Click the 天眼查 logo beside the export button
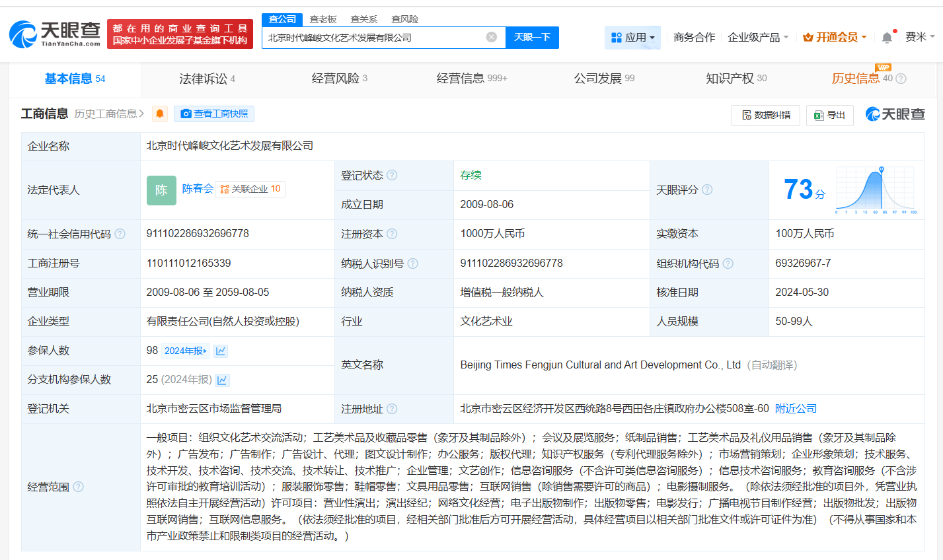943x560 pixels. click(x=895, y=114)
